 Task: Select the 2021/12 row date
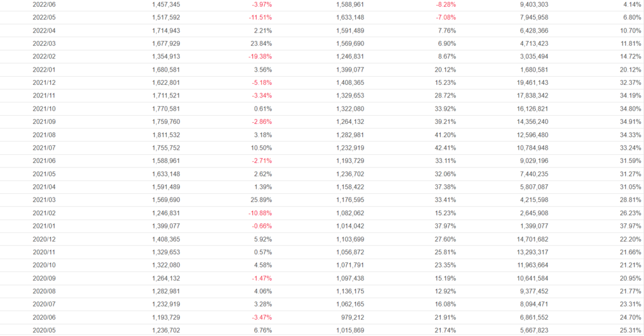[44, 82]
